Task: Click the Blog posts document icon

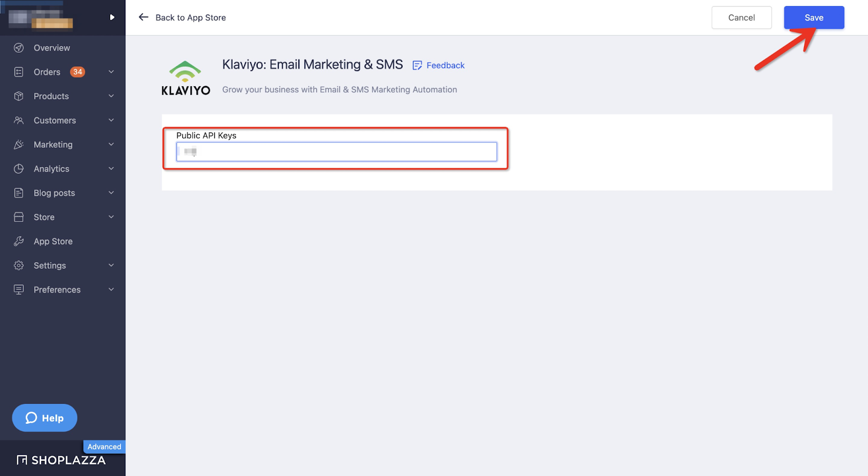Action: coord(19,193)
